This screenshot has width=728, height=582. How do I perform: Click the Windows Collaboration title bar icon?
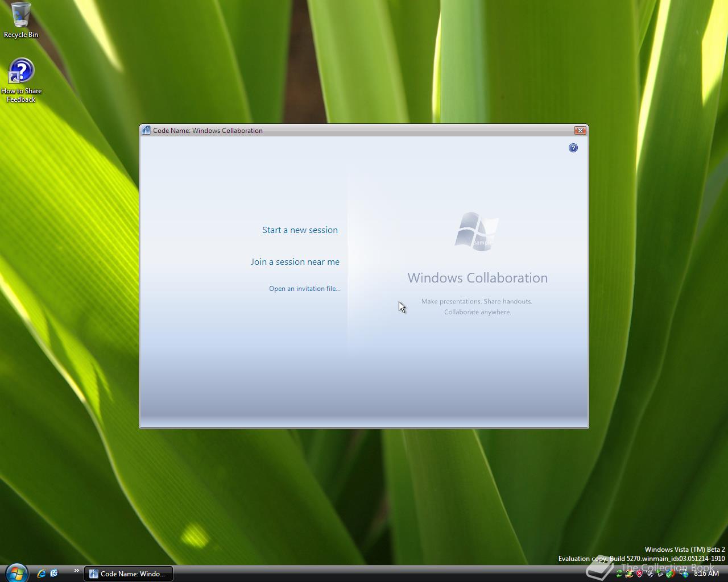click(x=146, y=130)
